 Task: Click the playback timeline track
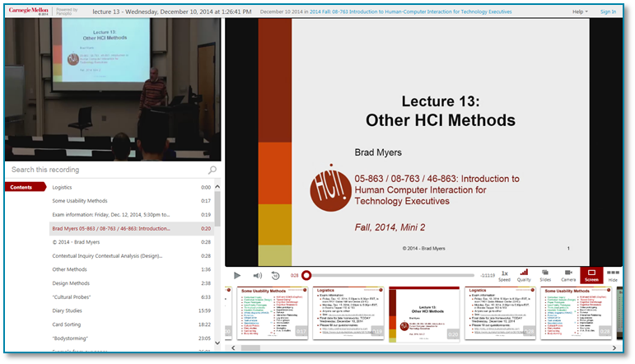(x=390, y=275)
